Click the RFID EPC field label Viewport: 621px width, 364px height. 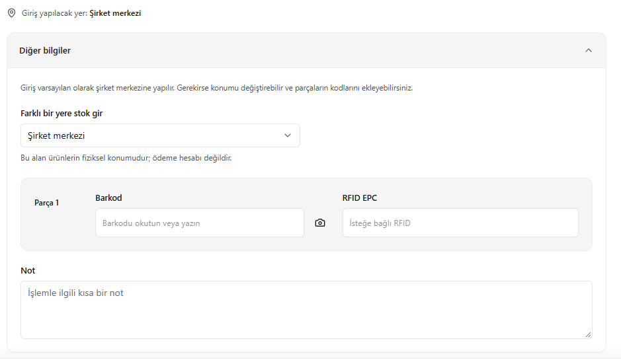[360, 198]
